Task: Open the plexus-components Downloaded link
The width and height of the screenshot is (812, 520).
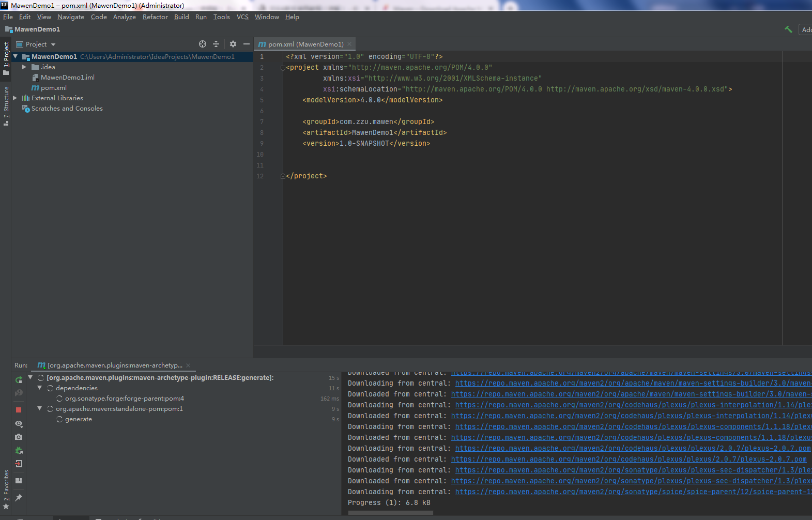Action: [x=631, y=438]
